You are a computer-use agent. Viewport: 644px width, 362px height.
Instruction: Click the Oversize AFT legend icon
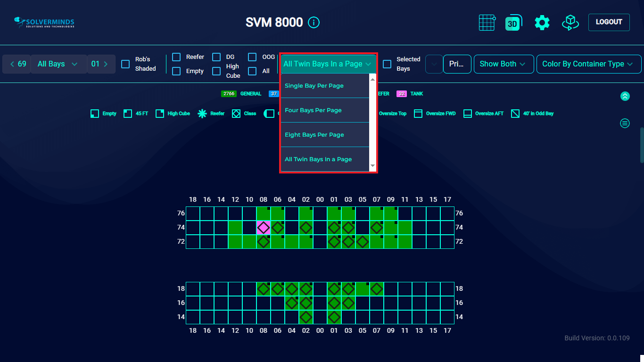coord(468,114)
